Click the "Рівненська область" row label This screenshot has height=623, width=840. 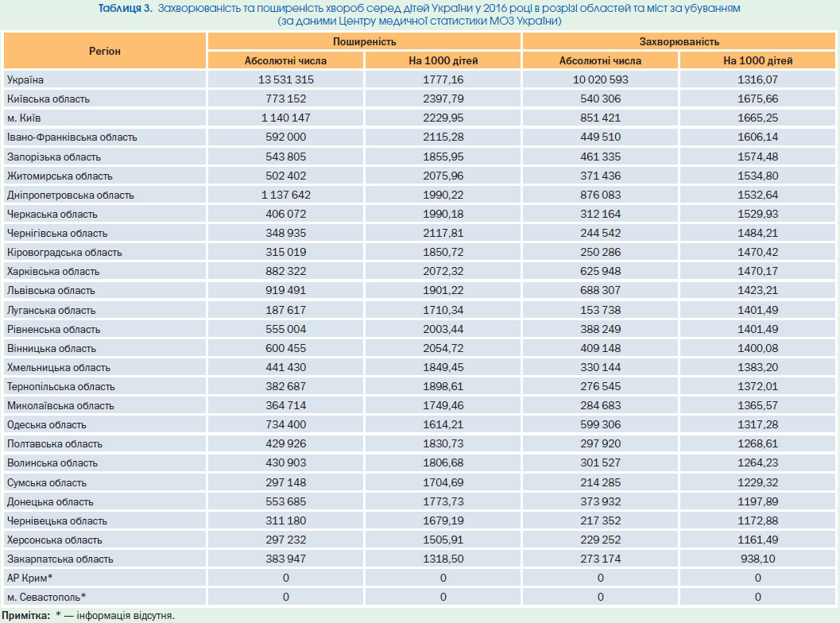pyautogui.click(x=53, y=330)
